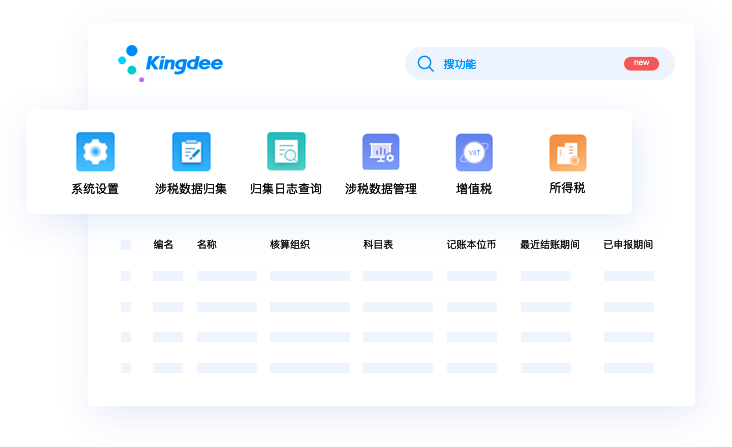Click the 已申报期间 column header
Image resolution: width=732 pixels, height=447 pixels.
click(628, 245)
